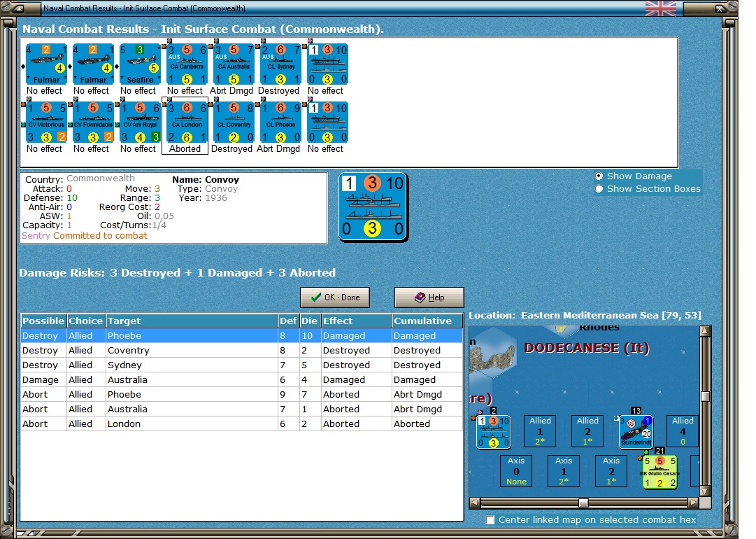
Task: Click the convoy counter on the map
Action: pos(493,431)
